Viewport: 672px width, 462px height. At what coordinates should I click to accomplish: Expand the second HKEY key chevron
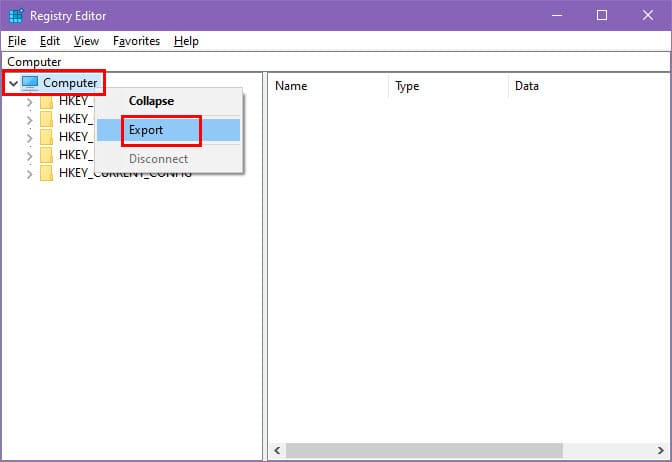(29, 120)
